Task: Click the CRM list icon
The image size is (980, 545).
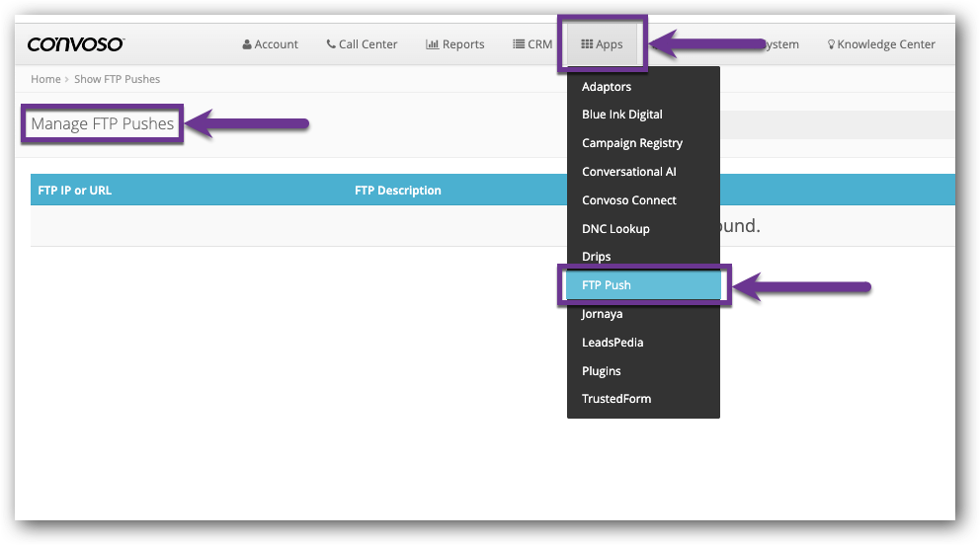Action: 519,43
